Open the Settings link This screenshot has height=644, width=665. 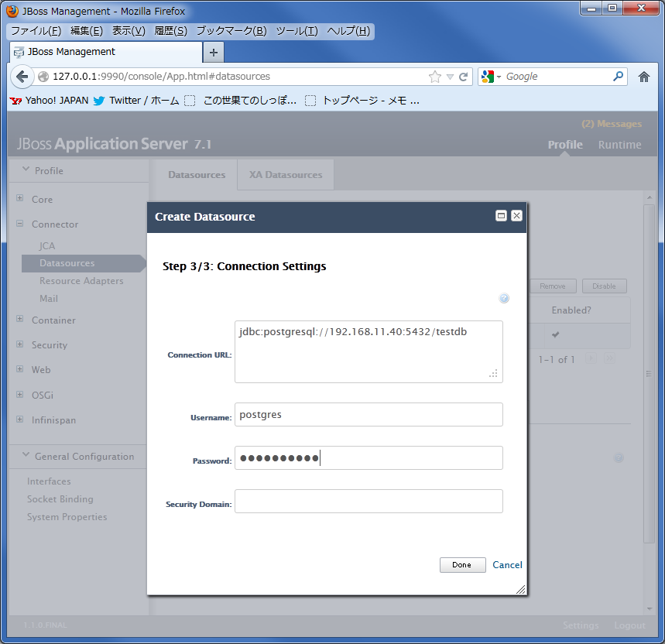pyautogui.click(x=581, y=625)
